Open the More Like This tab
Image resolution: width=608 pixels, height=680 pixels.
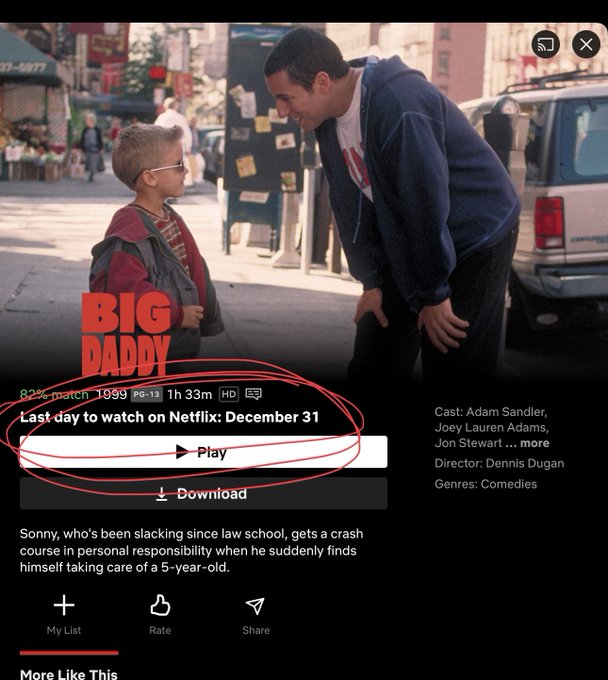69,674
